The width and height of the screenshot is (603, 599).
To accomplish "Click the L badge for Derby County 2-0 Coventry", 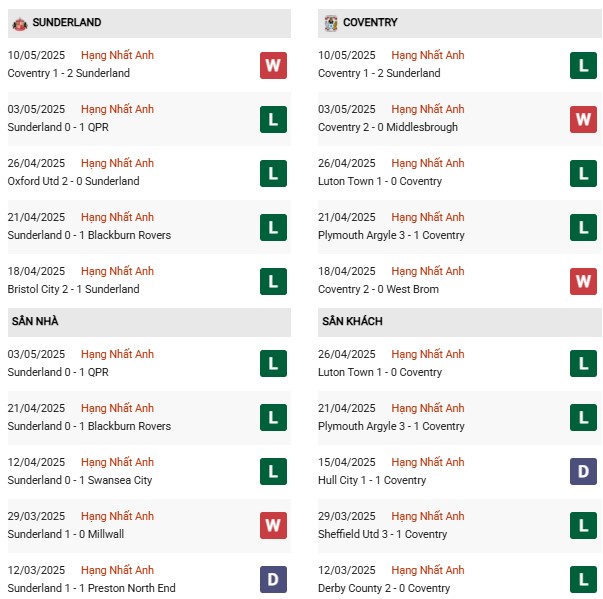I will pyautogui.click(x=583, y=579).
